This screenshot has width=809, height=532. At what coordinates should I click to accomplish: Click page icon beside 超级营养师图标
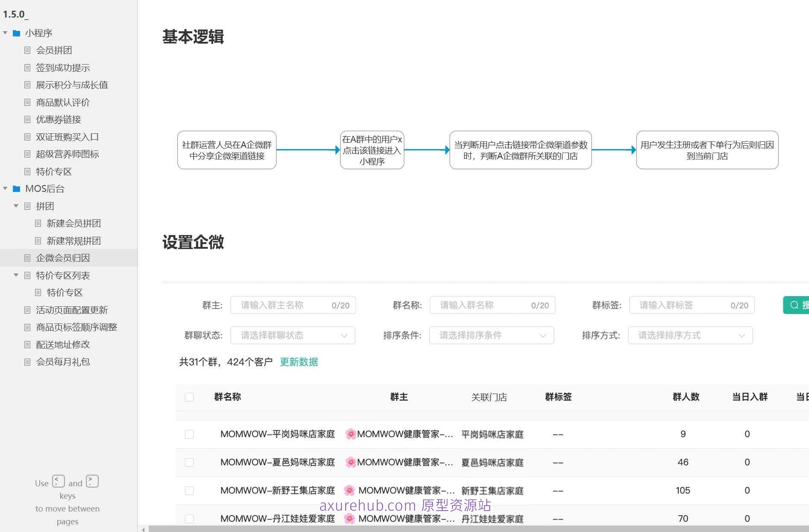(27, 154)
